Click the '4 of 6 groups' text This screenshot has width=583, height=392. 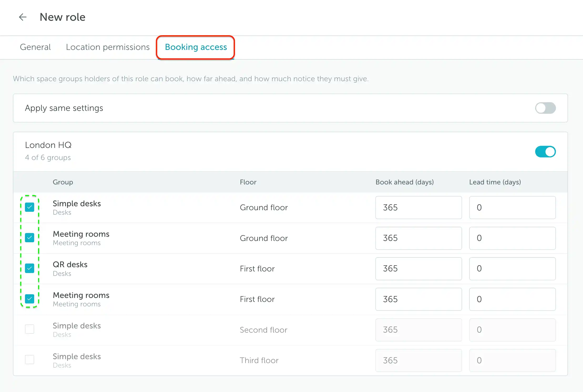(48, 158)
